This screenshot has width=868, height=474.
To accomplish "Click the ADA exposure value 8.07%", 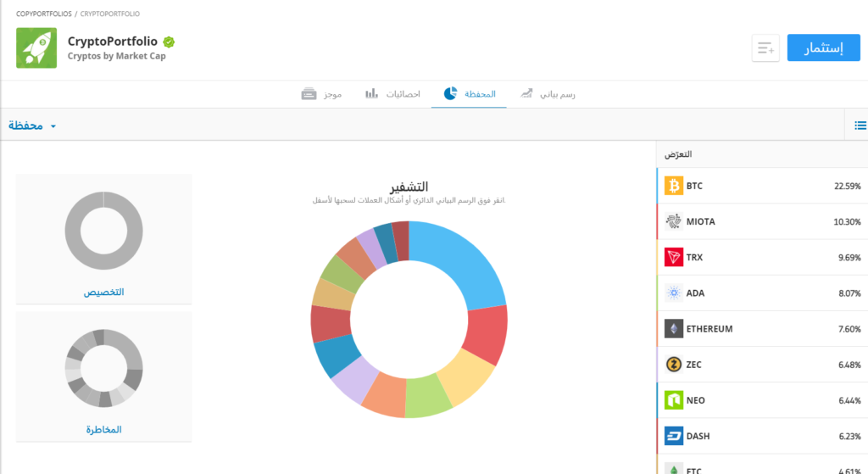I will tap(849, 293).
